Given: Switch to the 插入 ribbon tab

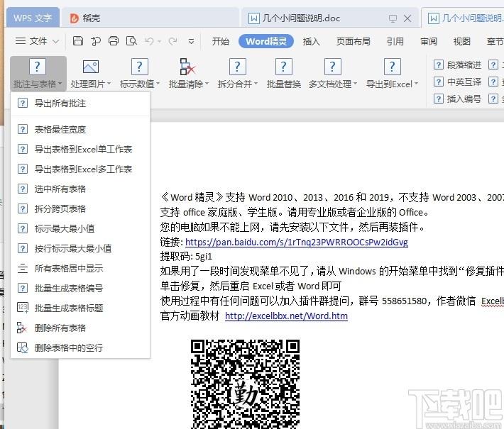Looking at the screenshot, I should pos(311,41).
